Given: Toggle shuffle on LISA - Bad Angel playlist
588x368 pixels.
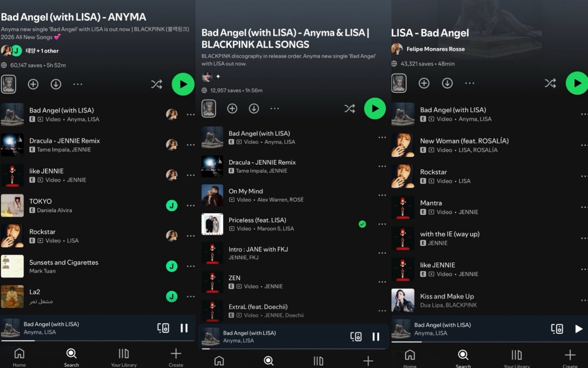Looking at the screenshot, I should 550,83.
